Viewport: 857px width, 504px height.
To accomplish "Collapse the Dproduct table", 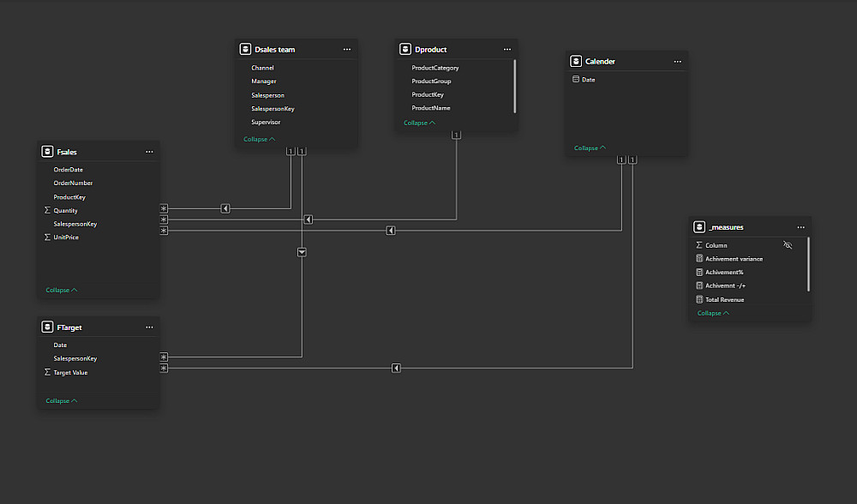I will click(419, 123).
